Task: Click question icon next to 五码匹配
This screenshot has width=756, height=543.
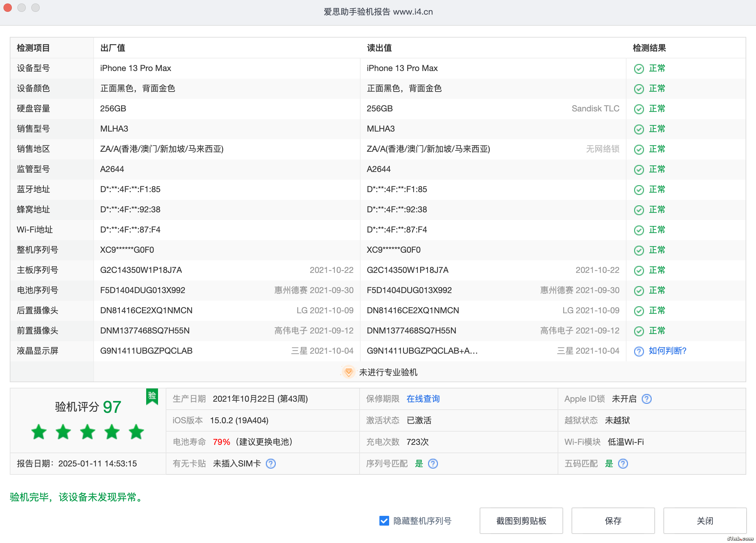Action: coord(623,464)
